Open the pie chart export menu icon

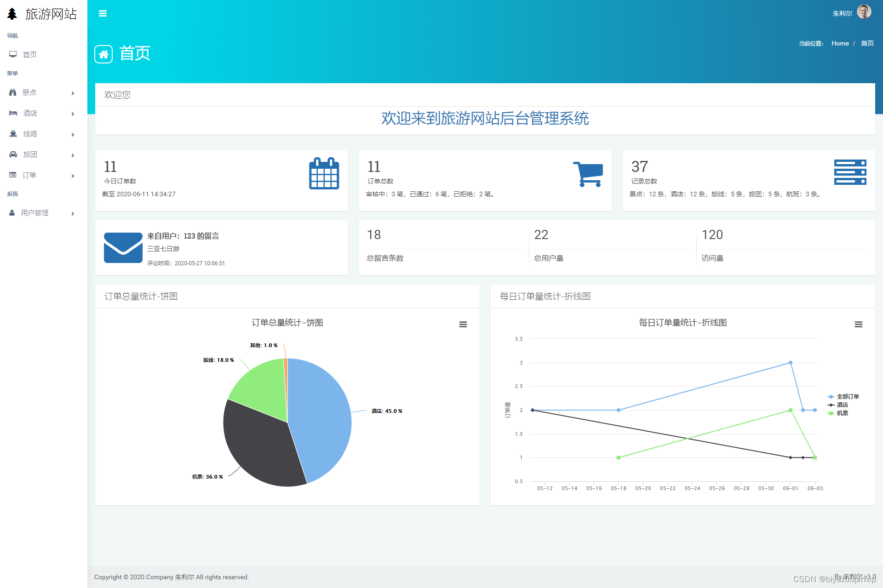[463, 324]
